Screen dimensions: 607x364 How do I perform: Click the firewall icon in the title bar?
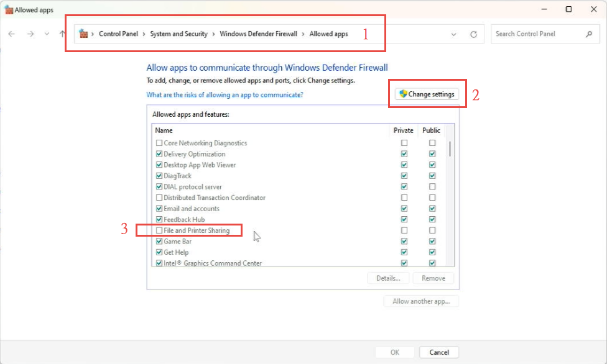point(8,10)
